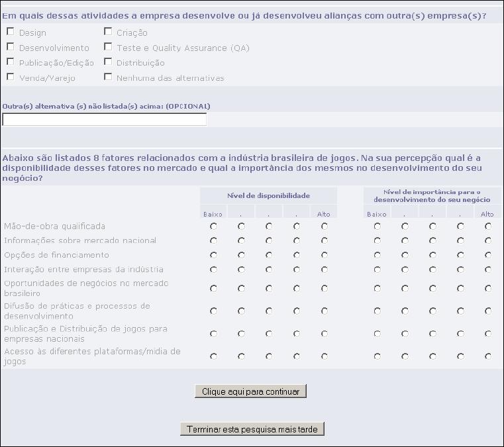504x447 pixels.
Task: Set Publicação e Distribuição de jogos importance Alto
Action: tap(488, 333)
